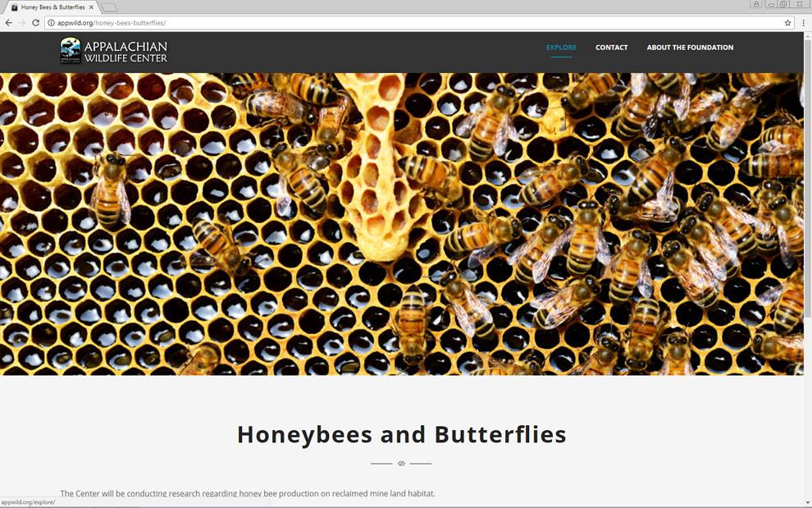Close the Honey Bees & Butterflies tab

91,7
